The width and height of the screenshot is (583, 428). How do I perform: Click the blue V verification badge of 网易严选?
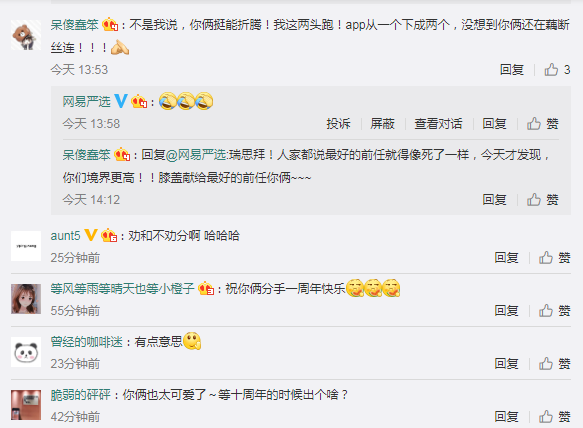point(121,101)
